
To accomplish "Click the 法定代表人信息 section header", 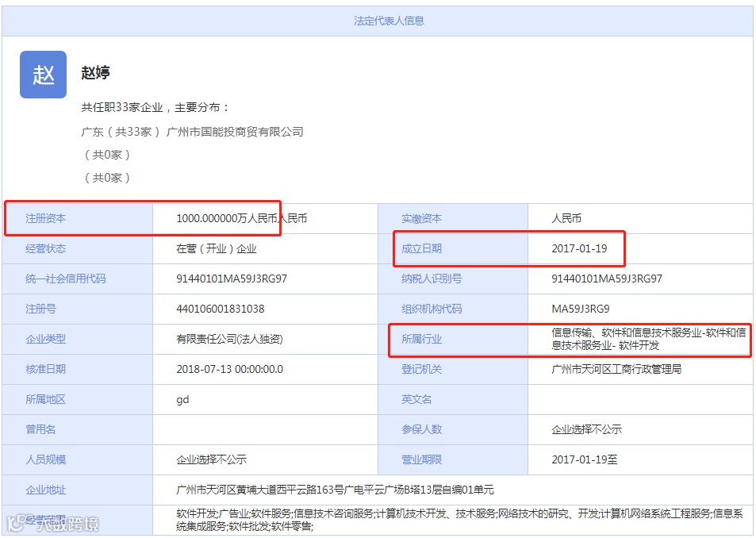I will click(389, 21).
